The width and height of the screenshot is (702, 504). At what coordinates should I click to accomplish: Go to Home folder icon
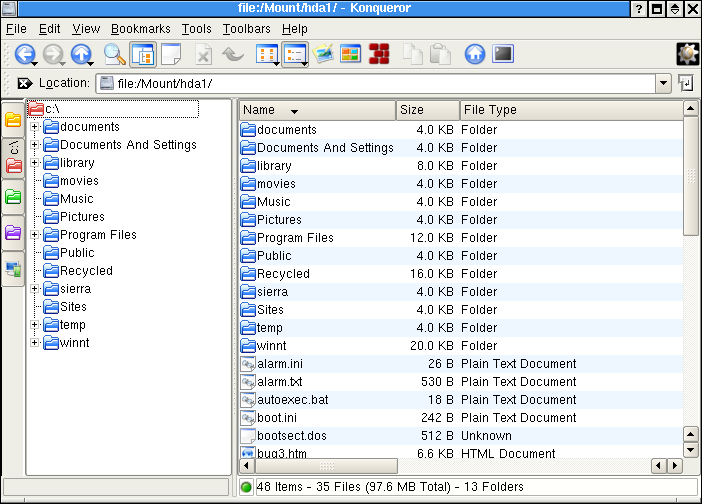475,55
